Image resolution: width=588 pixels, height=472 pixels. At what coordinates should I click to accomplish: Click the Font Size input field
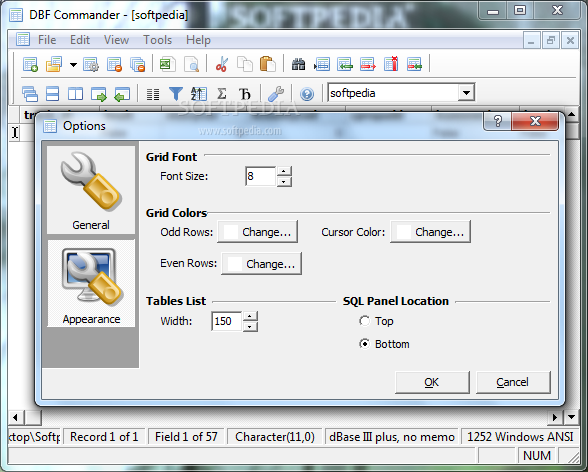click(260, 176)
